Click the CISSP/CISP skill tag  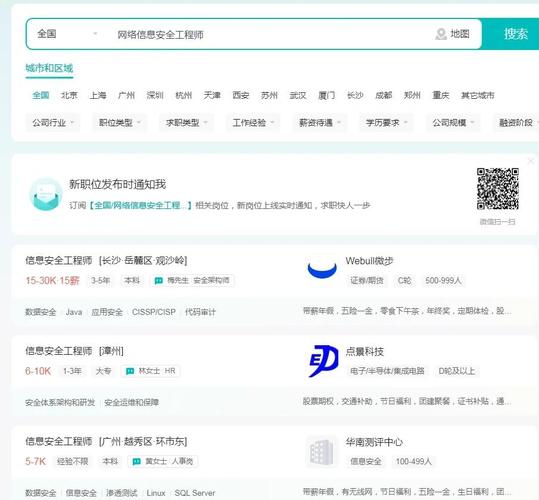point(154,312)
